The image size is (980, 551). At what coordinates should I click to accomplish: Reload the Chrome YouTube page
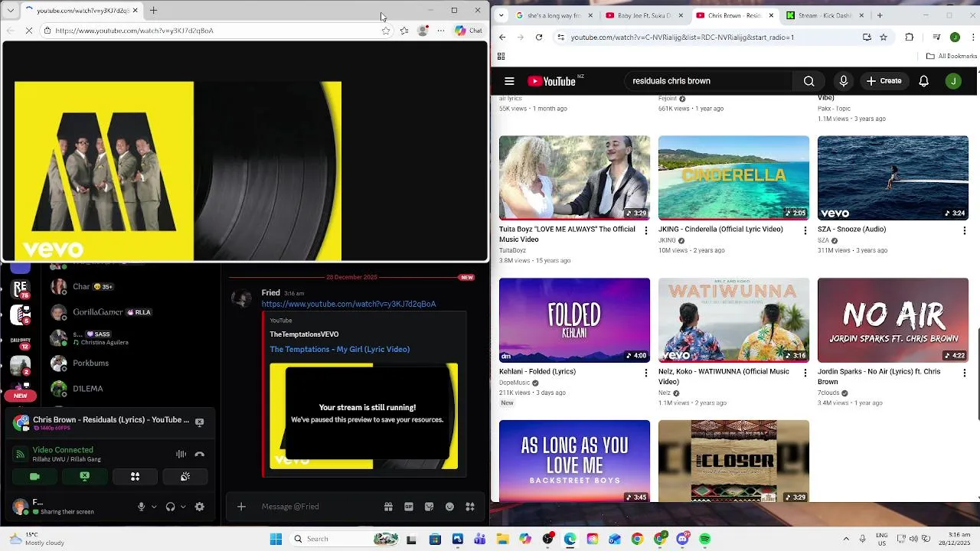(x=539, y=37)
